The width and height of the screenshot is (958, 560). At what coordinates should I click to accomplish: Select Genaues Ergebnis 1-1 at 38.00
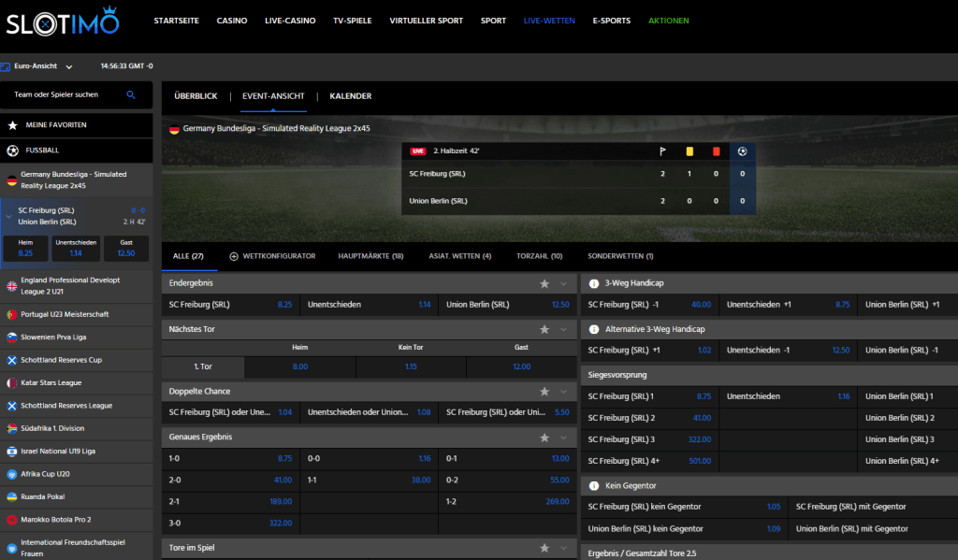pyautogui.click(x=369, y=480)
